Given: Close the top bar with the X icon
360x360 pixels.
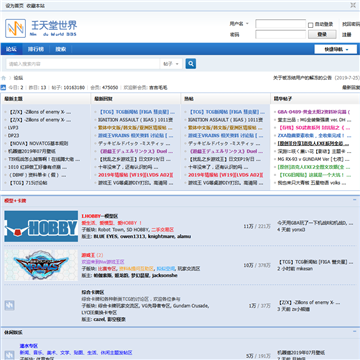Looking at the screenshot, I should [353, 5].
